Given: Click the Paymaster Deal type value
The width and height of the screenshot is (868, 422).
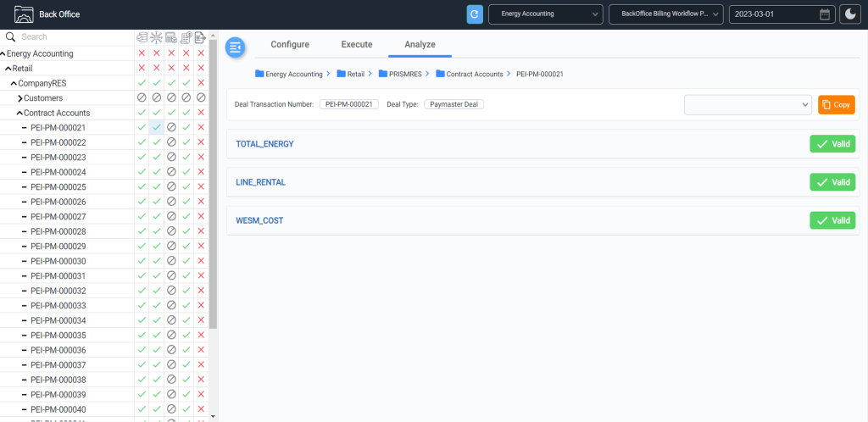Looking at the screenshot, I should [x=454, y=104].
